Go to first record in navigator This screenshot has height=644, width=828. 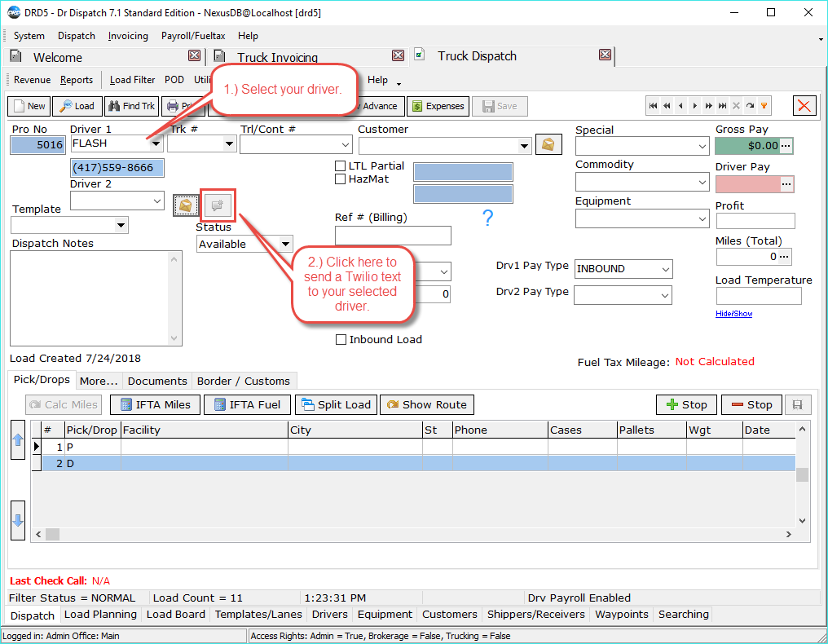pos(654,106)
